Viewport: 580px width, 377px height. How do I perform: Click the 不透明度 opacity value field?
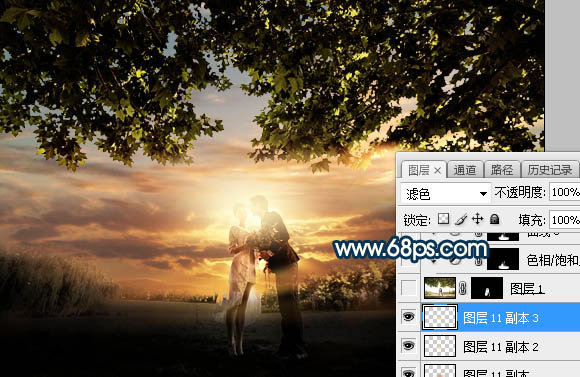point(564,192)
